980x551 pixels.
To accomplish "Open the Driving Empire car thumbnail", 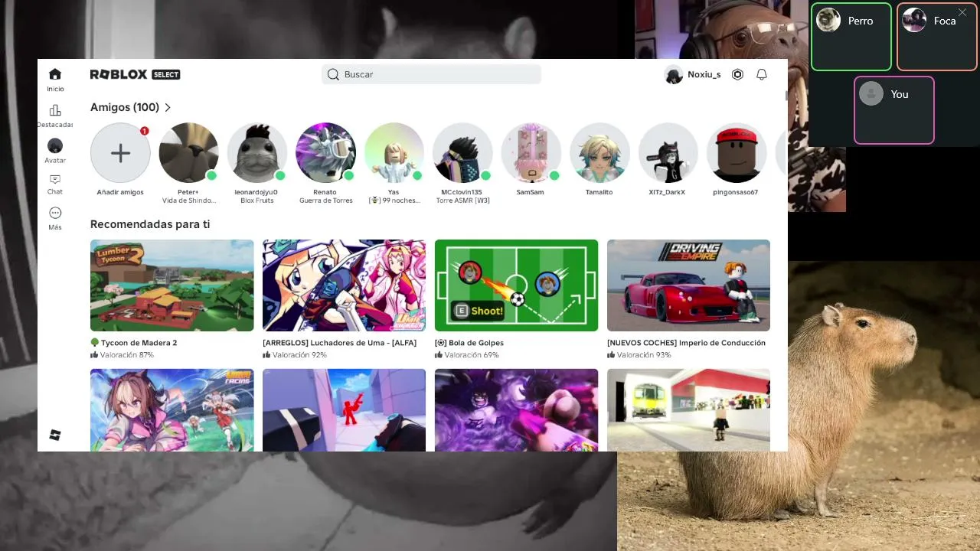I will 689,285.
